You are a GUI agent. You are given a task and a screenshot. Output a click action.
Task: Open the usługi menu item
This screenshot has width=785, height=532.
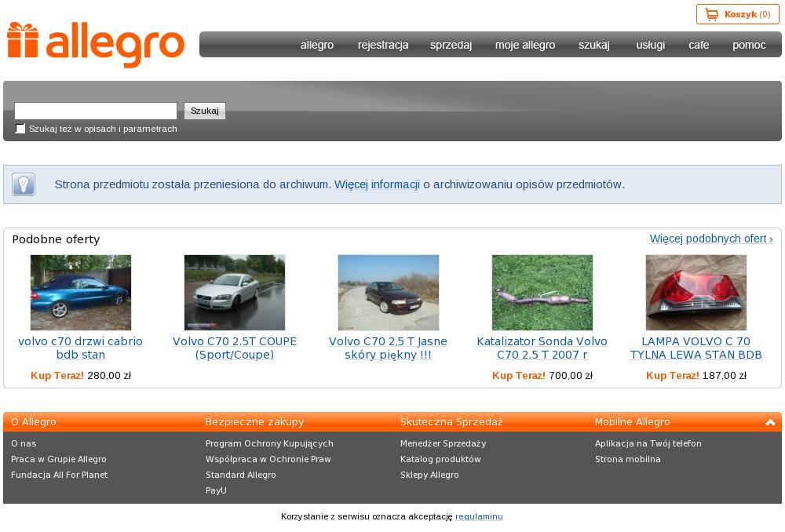650,45
